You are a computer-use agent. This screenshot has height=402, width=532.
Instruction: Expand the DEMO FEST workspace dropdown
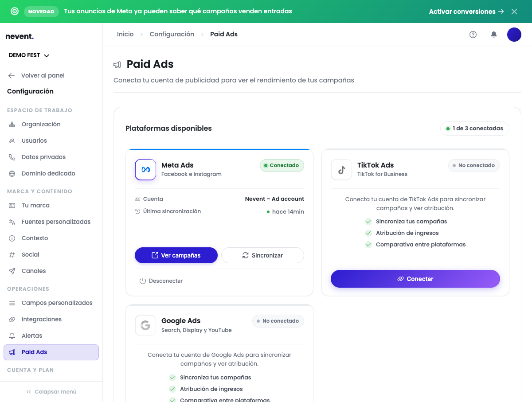click(x=29, y=55)
